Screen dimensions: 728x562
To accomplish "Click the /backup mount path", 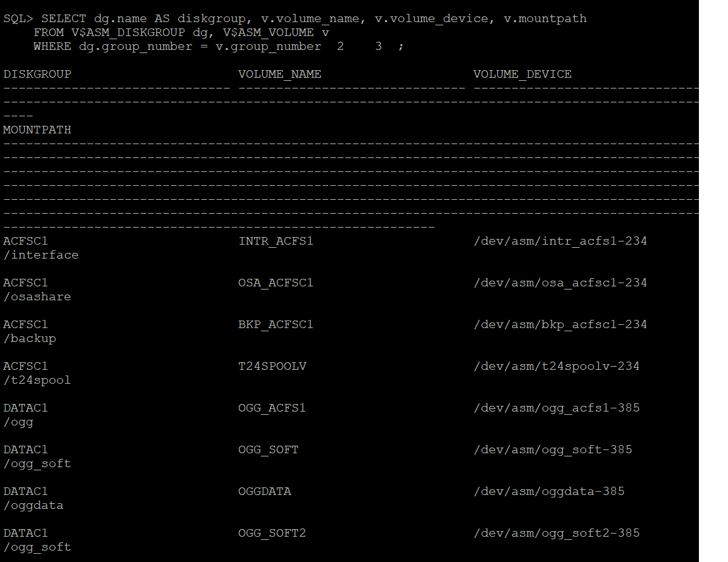I will point(30,338).
